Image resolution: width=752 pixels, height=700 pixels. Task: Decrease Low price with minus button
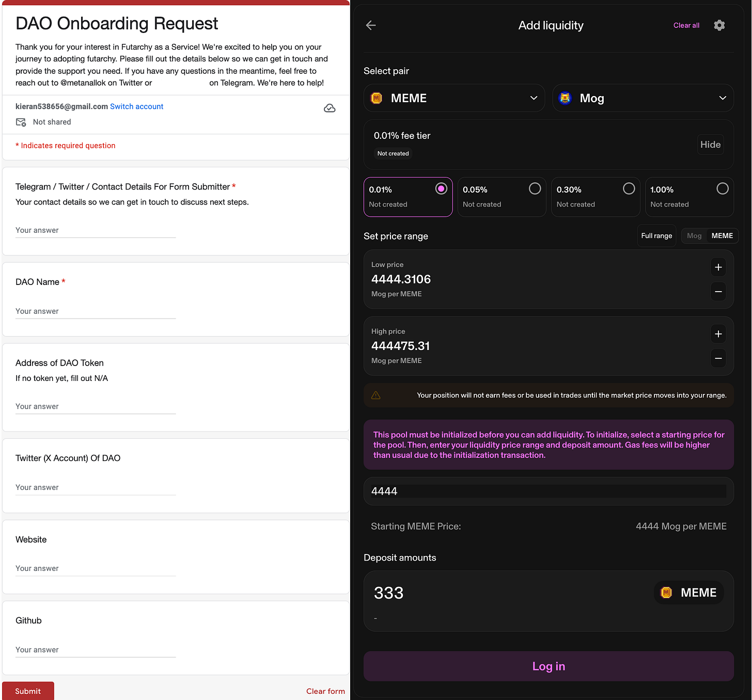(718, 292)
